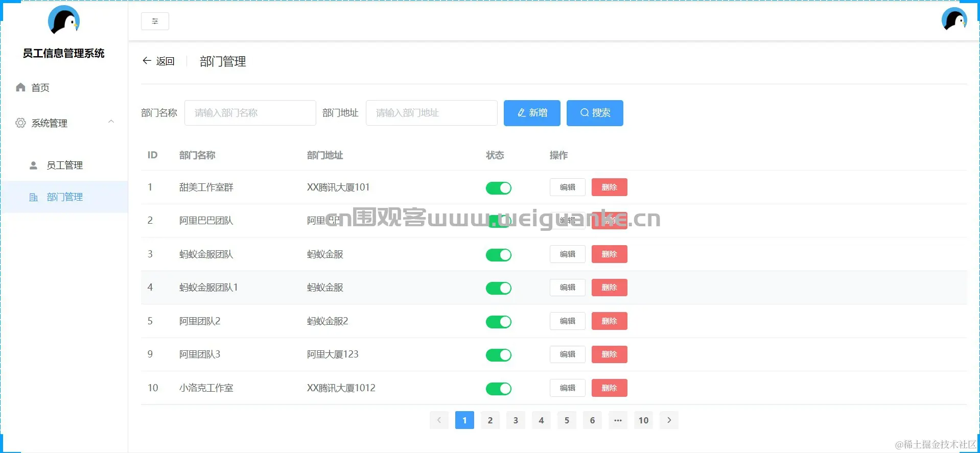The width and height of the screenshot is (980, 453).
Task: Click the 部门名称 column header
Action: click(x=197, y=155)
